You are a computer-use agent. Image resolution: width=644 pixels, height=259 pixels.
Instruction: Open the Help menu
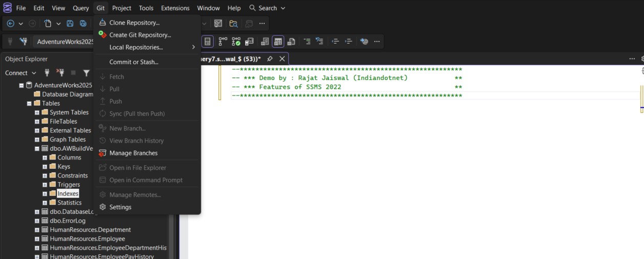click(234, 8)
